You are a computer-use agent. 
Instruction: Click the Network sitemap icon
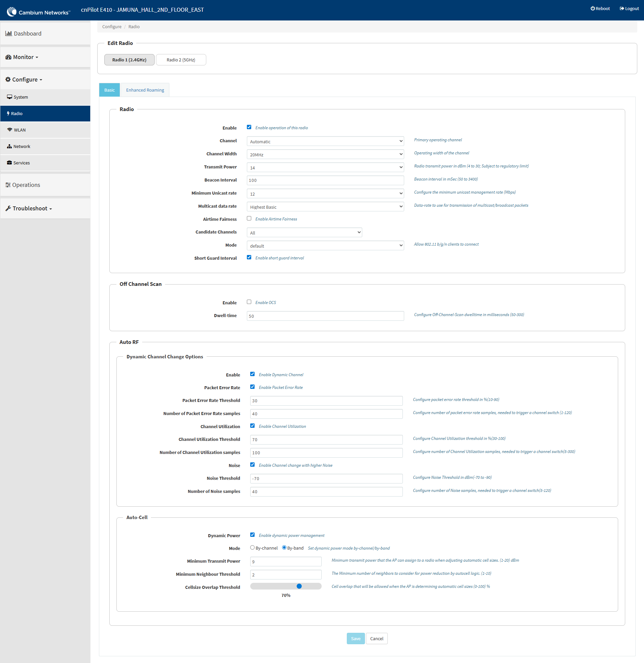pyautogui.click(x=9, y=147)
